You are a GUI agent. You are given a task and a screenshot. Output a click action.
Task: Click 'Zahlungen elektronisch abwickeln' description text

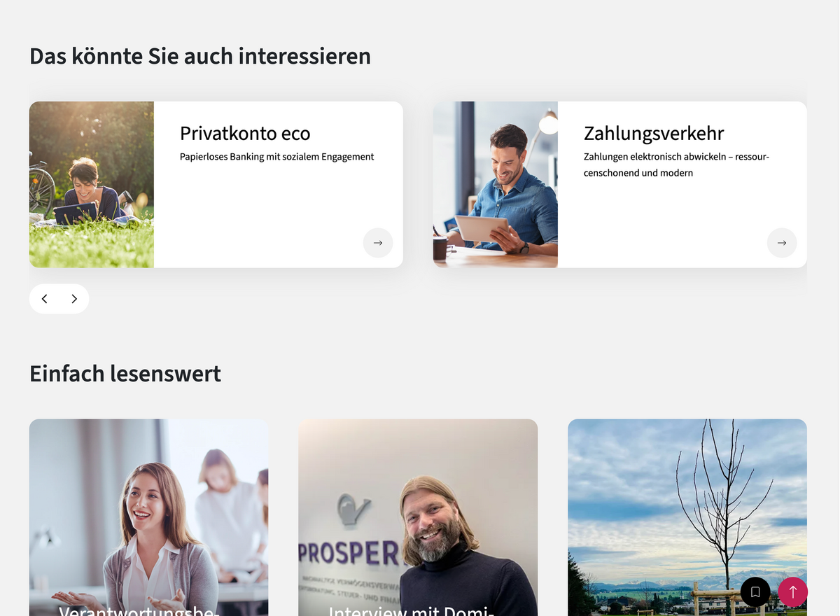pos(676,164)
